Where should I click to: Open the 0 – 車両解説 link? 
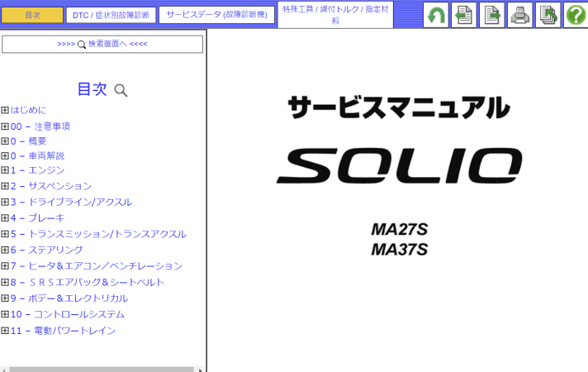pos(37,155)
